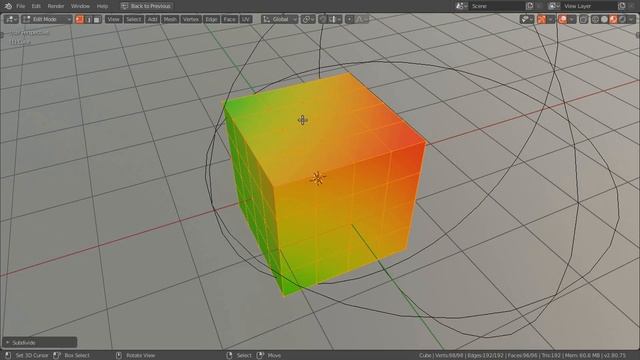Click the orange pivot point marker
Screen dimensions: 640x360
coord(318,178)
